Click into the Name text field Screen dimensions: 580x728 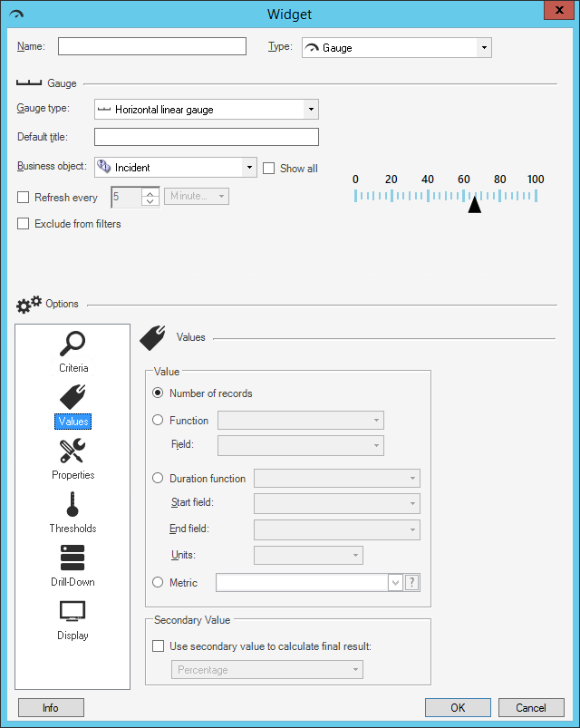pos(152,46)
